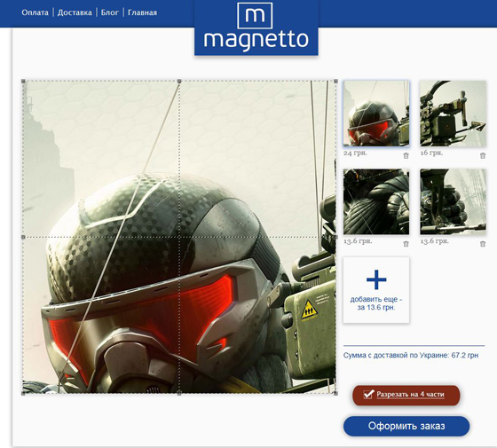Click the price label 24 грн.
Image resolution: width=497 pixels, height=448 pixels.
point(355,153)
